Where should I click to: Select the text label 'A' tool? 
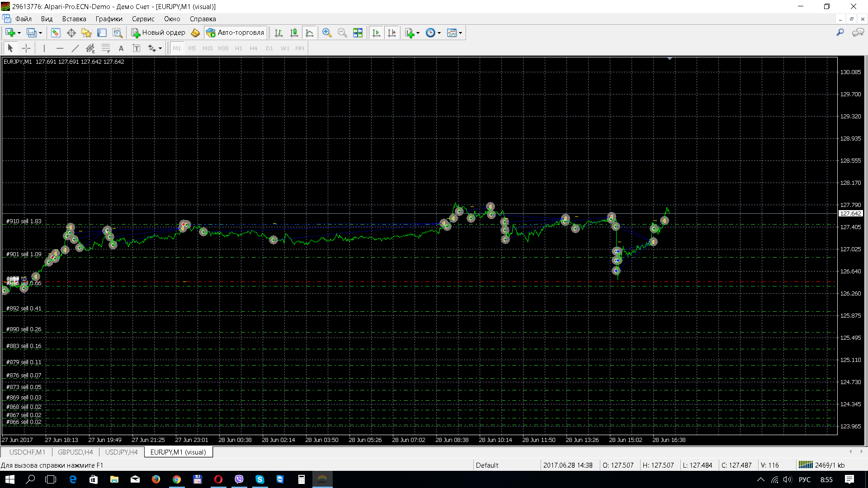(x=121, y=48)
